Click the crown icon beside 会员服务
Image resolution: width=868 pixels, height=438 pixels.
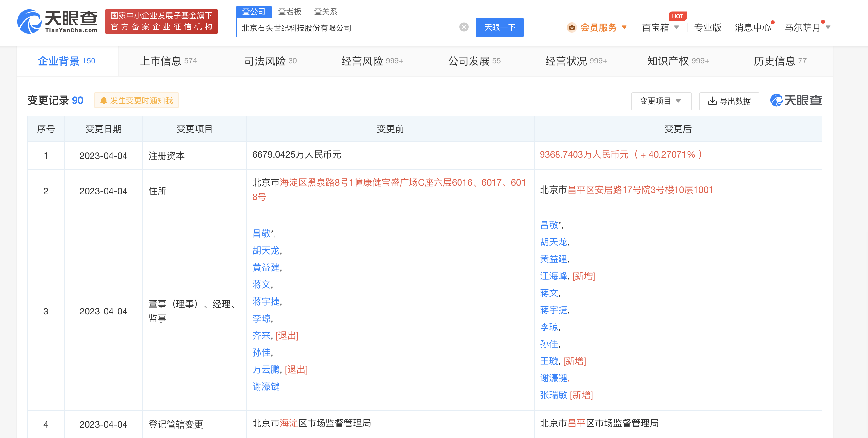(571, 28)
